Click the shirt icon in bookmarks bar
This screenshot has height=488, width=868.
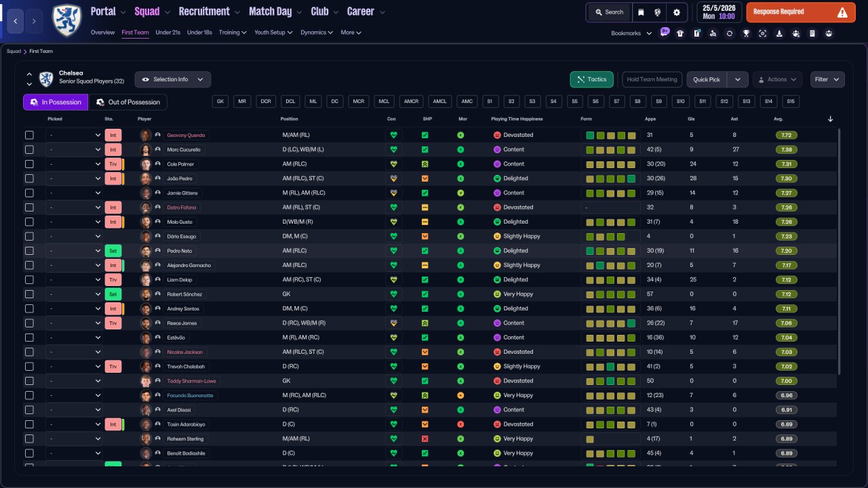point(680,33)
